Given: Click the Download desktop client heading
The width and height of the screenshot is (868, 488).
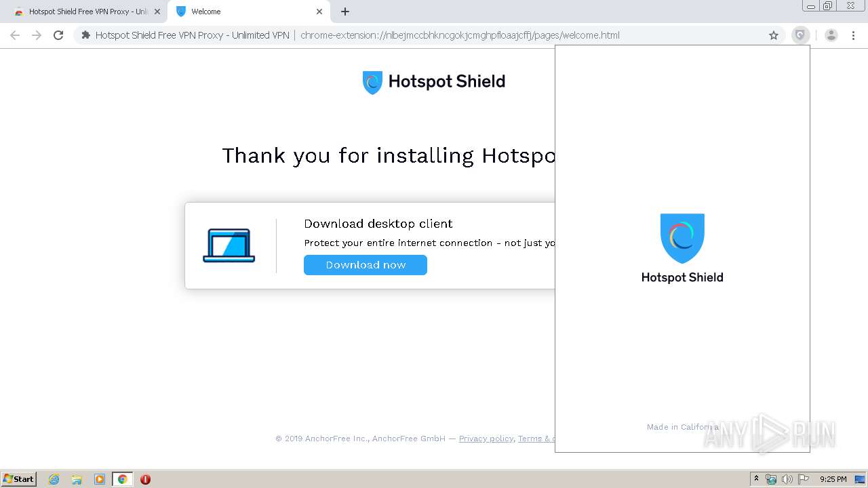Looking at the screenshot, I should point(378,224).
